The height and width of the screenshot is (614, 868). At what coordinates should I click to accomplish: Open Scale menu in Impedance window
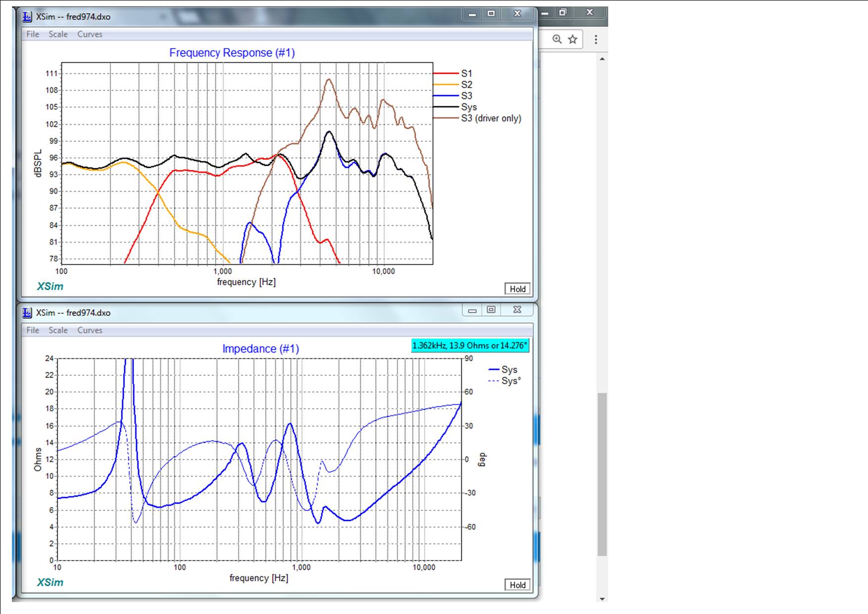(x=58, y=330)
